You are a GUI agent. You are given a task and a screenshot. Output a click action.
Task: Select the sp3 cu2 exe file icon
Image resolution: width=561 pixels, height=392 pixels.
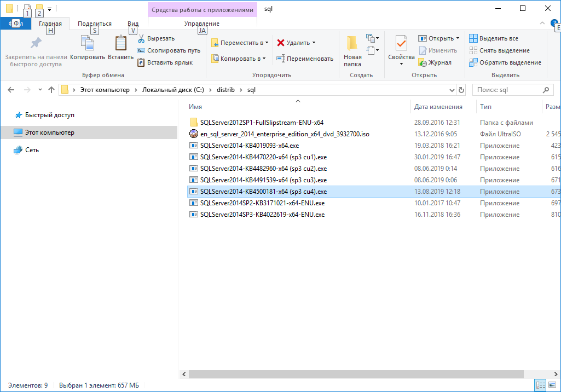click(194, 168)
